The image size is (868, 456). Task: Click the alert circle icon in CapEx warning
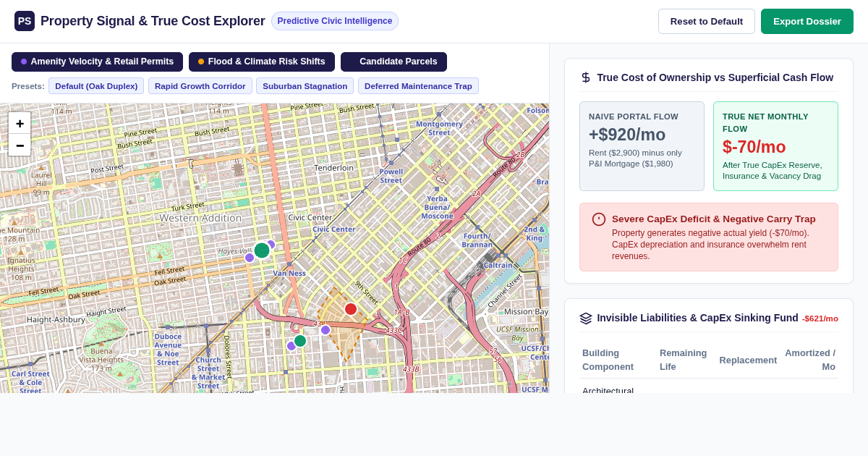(x=599, y=219)
